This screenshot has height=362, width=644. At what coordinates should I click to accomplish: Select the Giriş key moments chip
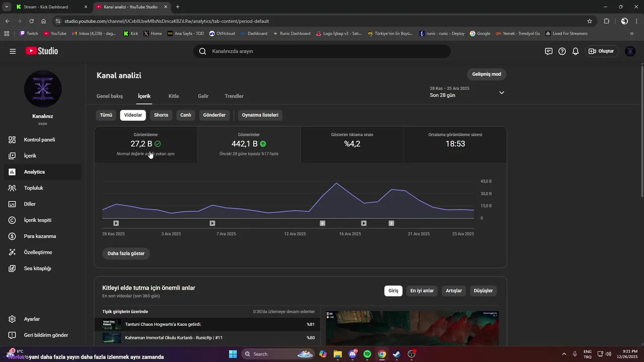point(393,291)
